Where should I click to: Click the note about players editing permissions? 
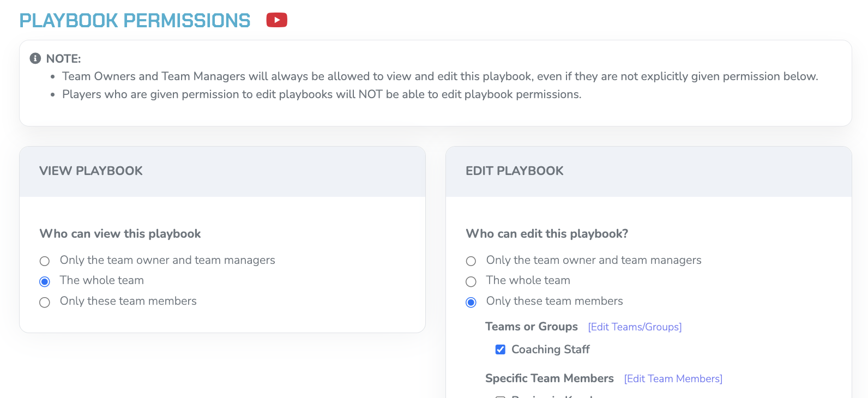point(322,94)
